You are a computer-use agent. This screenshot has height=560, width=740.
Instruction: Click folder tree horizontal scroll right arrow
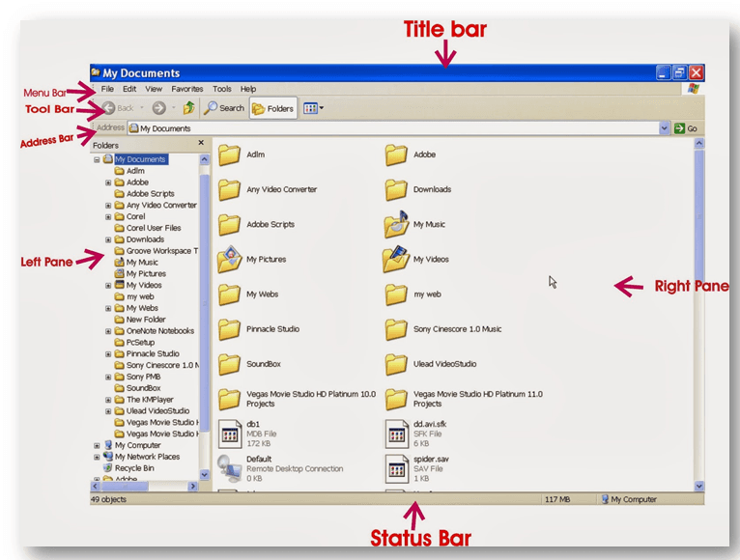[x=192, y=486]
